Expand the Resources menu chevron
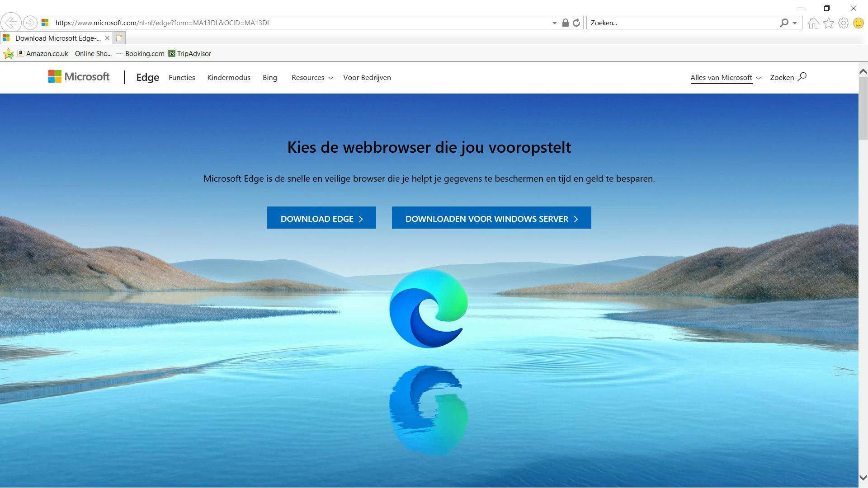 click(x=330, y=78)
